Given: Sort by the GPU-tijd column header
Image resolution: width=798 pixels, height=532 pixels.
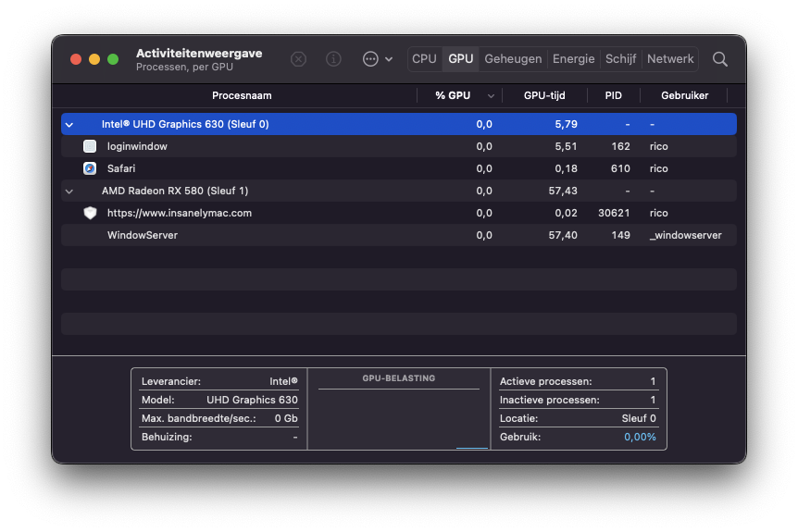Looking at the screenshot, I should click(x=544, y=95).
